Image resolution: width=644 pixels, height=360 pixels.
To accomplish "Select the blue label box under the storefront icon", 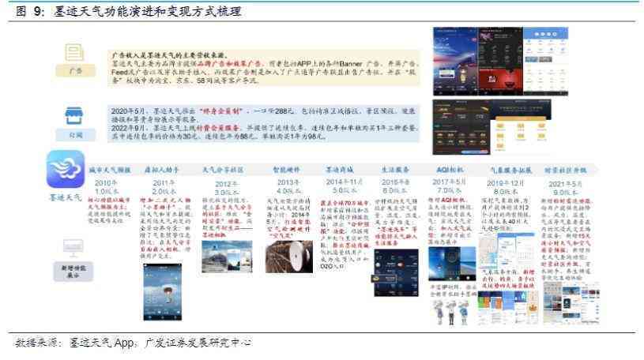I will pos(76,135).
